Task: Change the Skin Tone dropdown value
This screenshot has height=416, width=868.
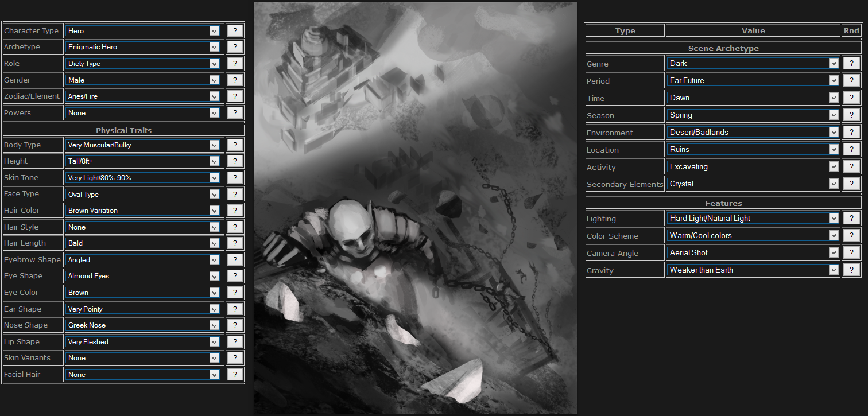Action: (x=142, y=178)
